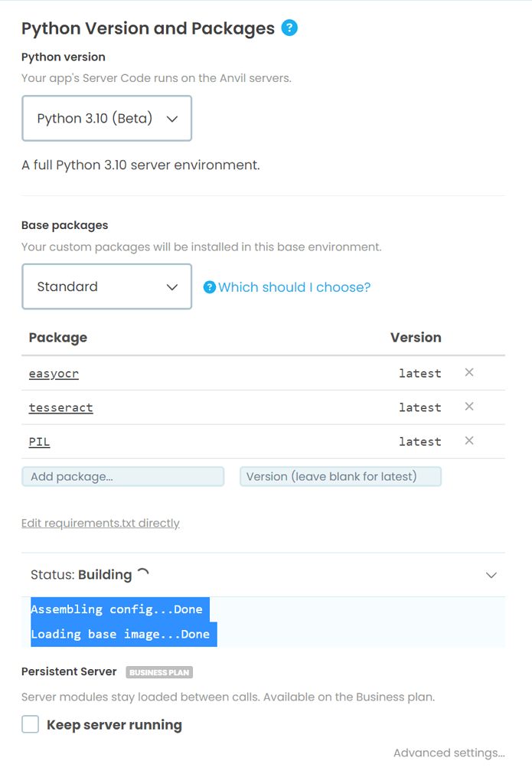Remove the PIL package

pyautogui.click(x=469, y=442)
